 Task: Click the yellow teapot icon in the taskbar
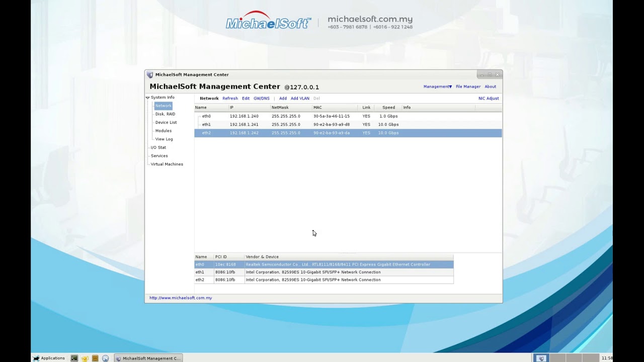(x=85, y=358)
